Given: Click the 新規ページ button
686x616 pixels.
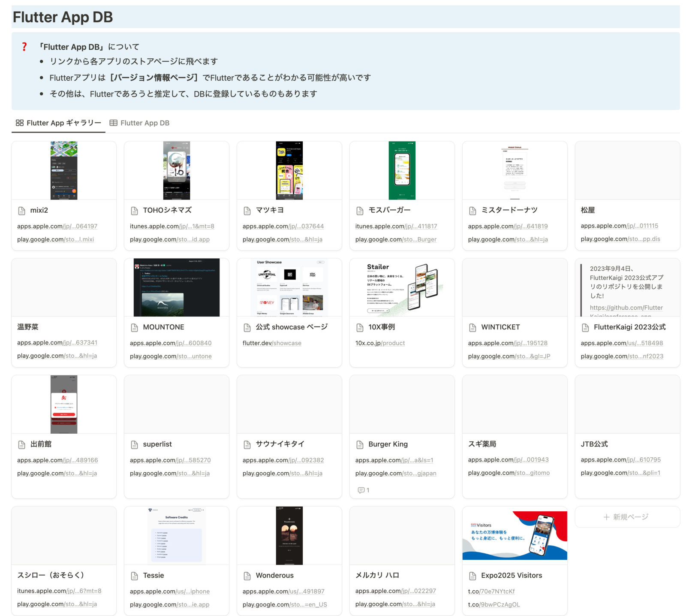Looking at the screenshot, I should [x=627, y=517].
